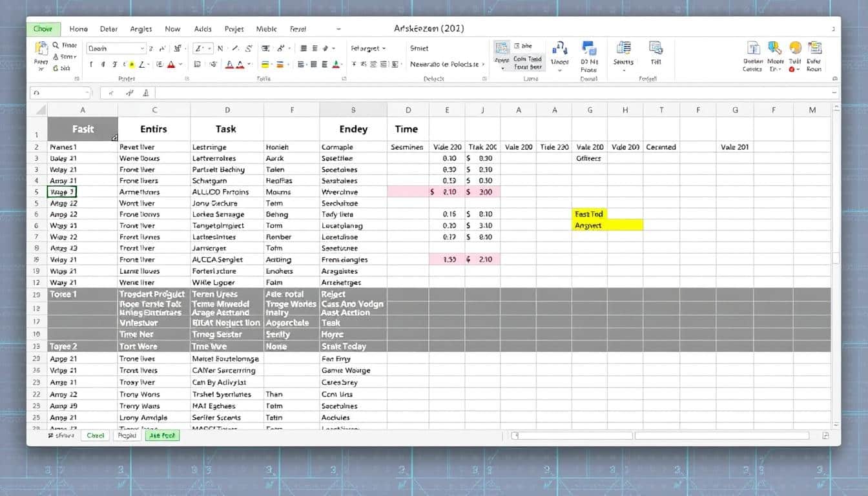Screen dimensions: 868x496
Task: Open the Mieblc ribbon tab
Action: pos(266,29)
